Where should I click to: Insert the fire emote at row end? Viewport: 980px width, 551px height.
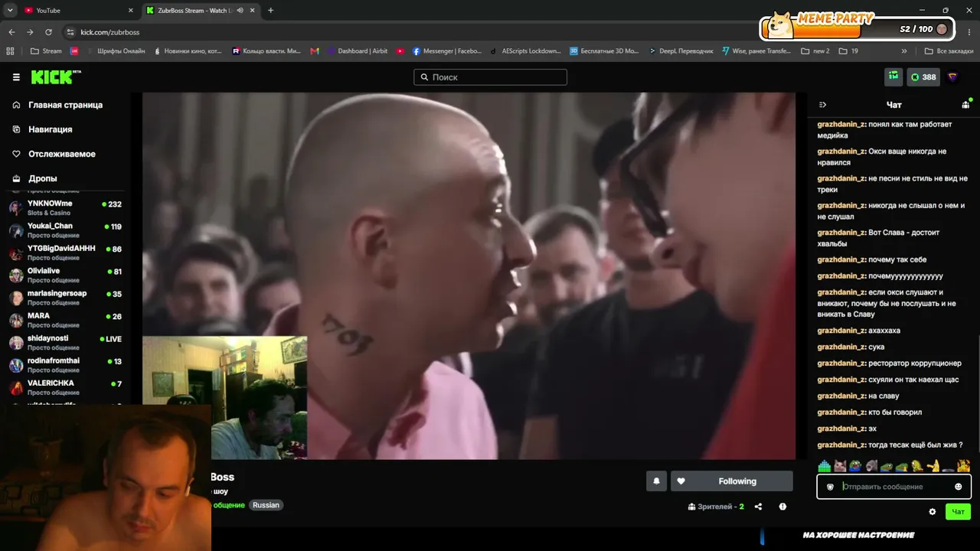pos(963,466)
